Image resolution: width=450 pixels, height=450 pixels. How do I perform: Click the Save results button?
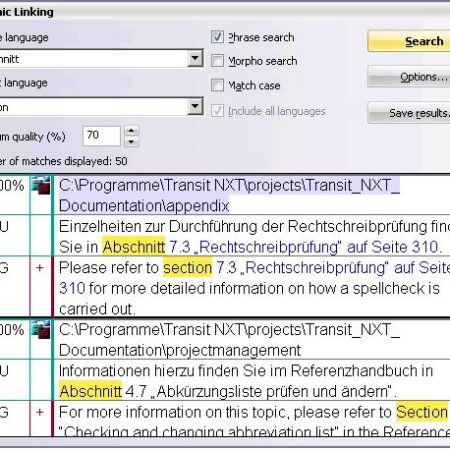409,113
